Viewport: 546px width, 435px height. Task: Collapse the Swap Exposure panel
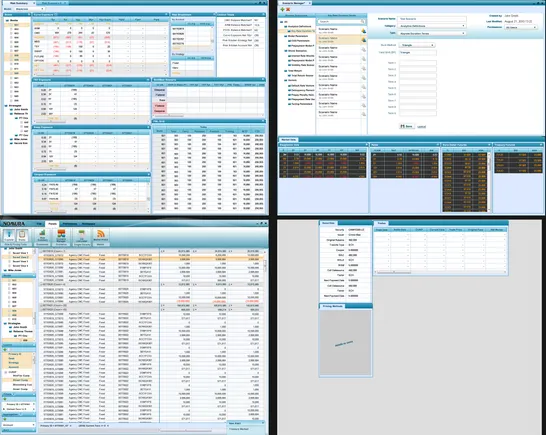coord(148,127)
